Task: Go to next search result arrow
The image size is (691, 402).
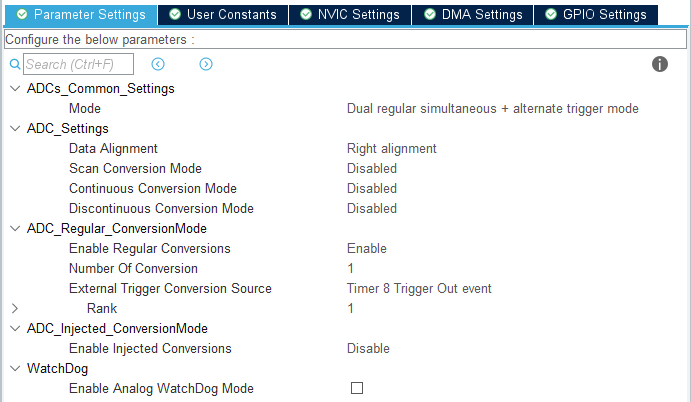Action: 206,64
